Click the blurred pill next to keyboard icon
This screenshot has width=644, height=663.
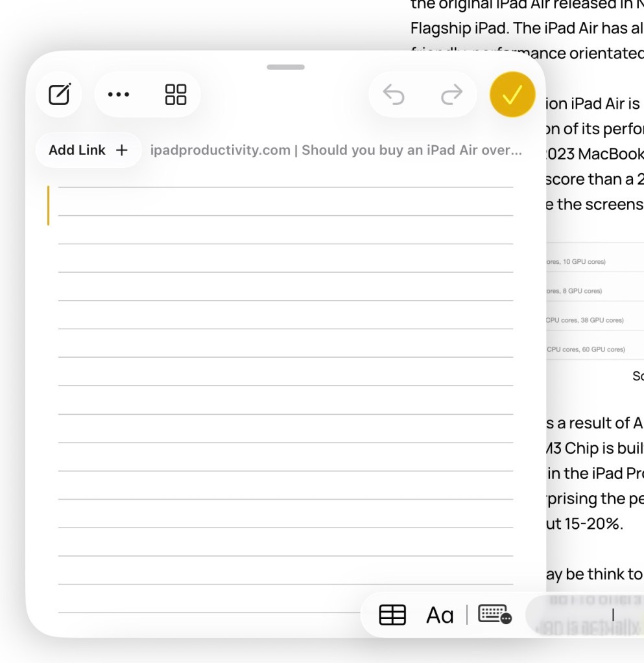click(x=584, y=614)
